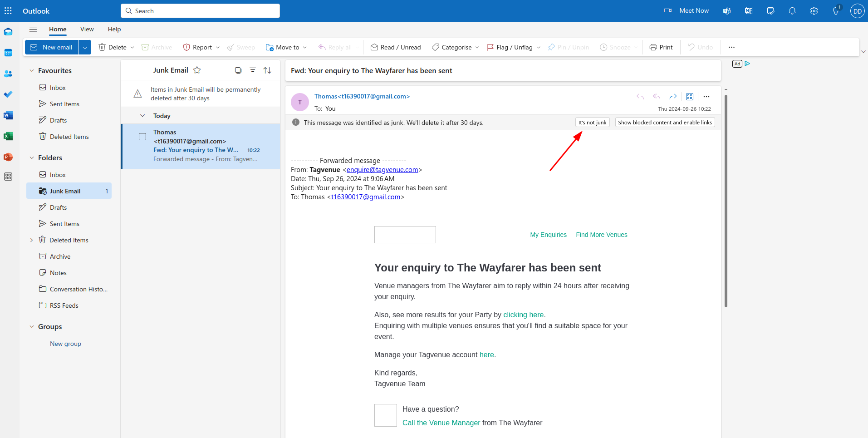Toggle the hamburger navigation pane button

(x=33, y=30)
